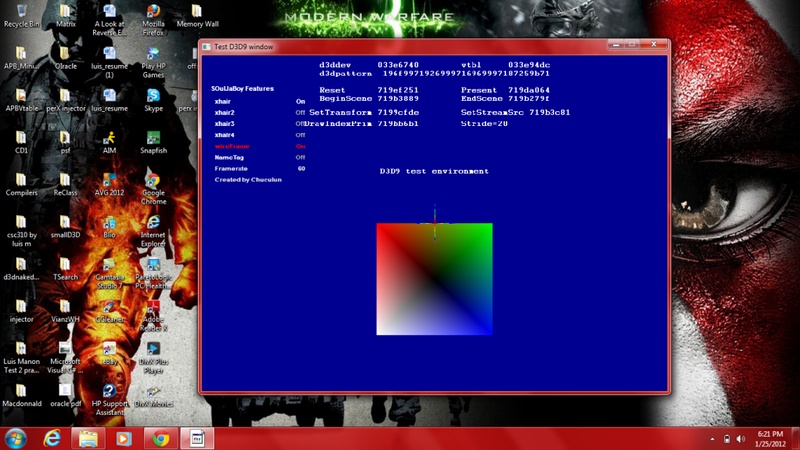Open the eBay desktop shortcut
This screenshot has width=800, height=450.
point(109,354)
